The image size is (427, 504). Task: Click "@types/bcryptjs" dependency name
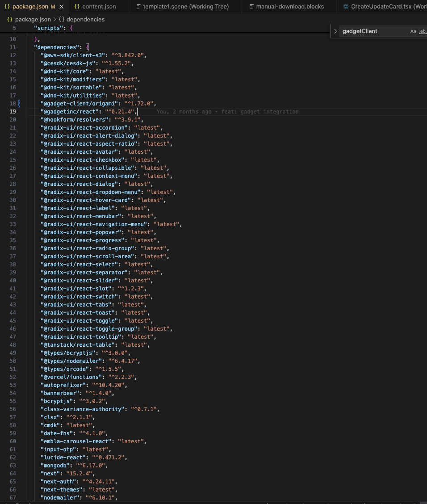68,353
